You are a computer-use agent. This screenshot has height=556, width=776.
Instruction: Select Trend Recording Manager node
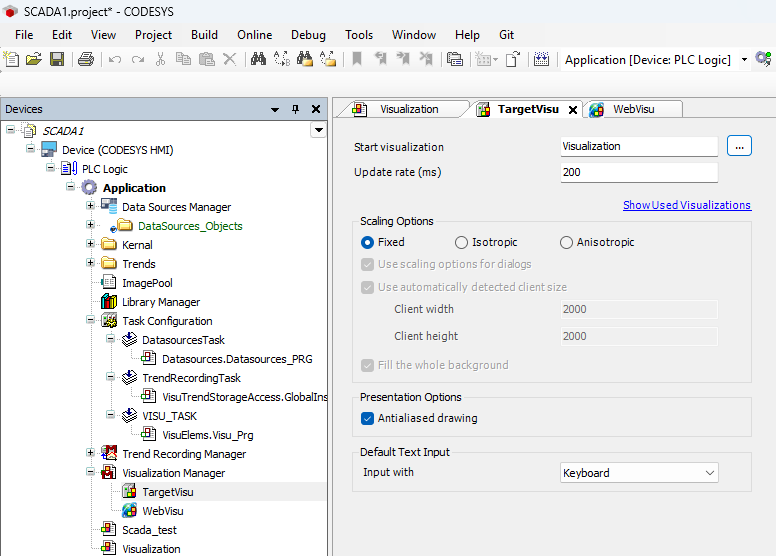[x=184, y=454]
